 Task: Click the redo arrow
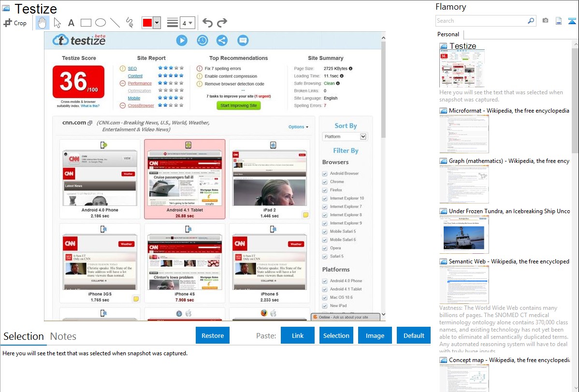(x=222, y=23)
